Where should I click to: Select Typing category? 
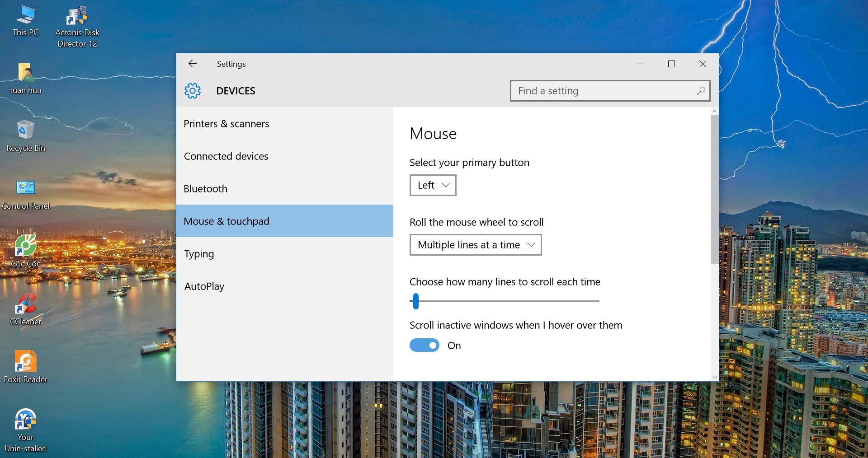coord(285,254)
